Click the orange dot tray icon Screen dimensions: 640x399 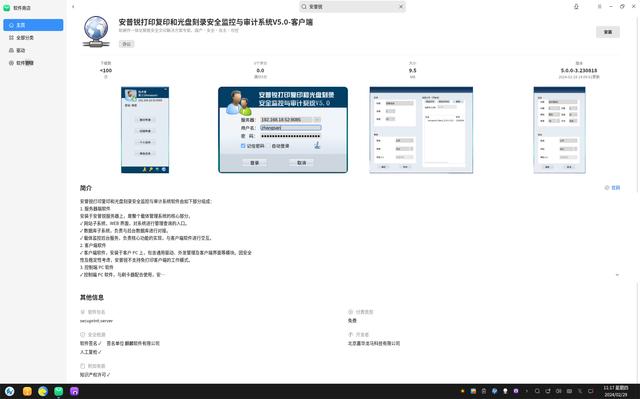(x=462, y=391)
